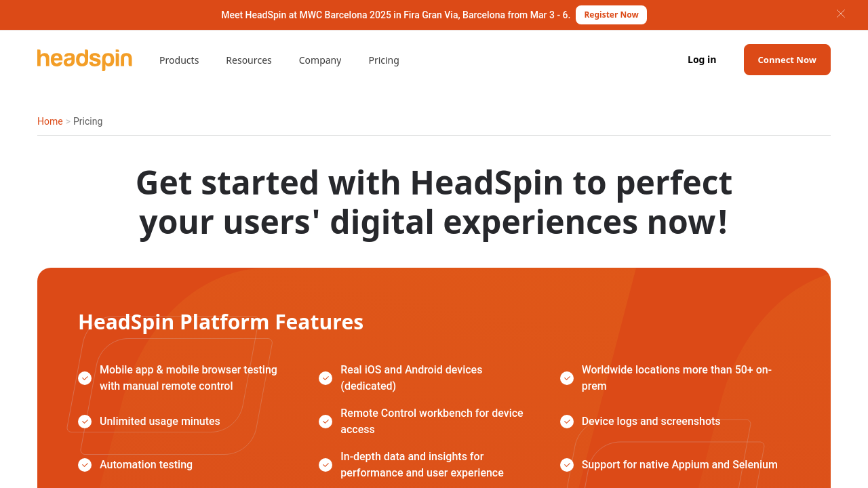This screenshot has width=868, height=488.
Task: Click checkmark beside Real iOS and Android devices
Action: [x=325, y=378]
